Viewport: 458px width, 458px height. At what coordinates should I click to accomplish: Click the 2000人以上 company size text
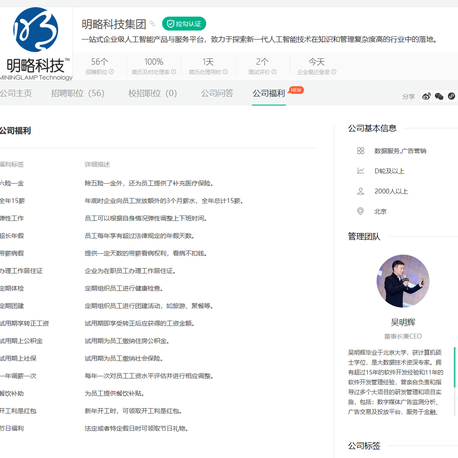391,191
